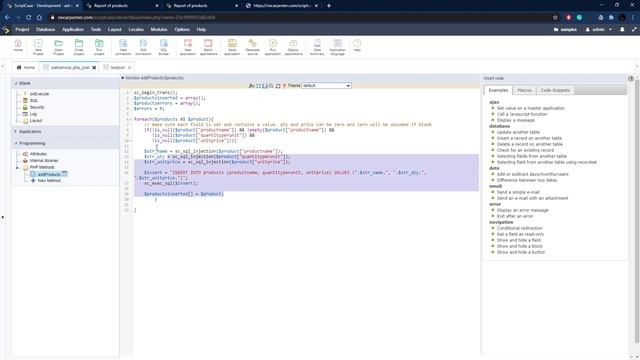Viewport: 640px width, 360px height.
Task: Click the editor question mark help icon
Action: tap(284, 86)
